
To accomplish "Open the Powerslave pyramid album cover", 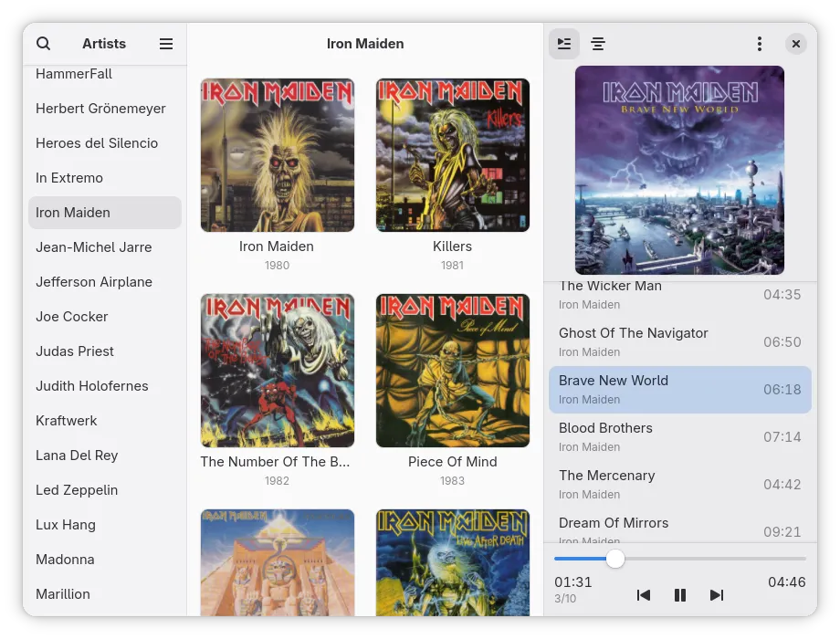I will click(x=278, y=563).
